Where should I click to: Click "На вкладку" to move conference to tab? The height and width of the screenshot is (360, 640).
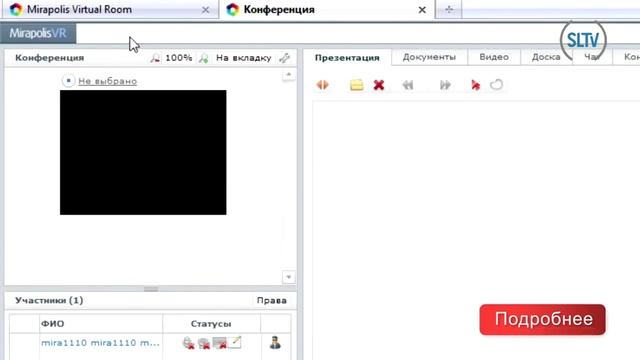(244, 58)
